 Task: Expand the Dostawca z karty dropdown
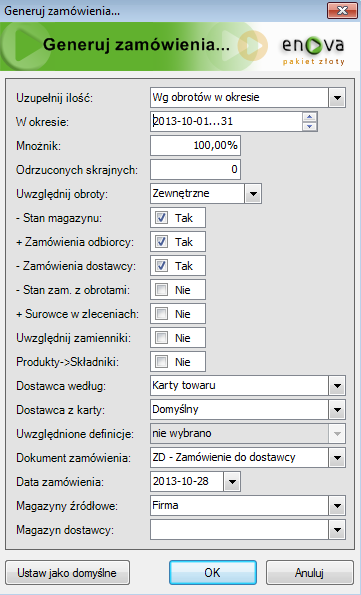(337, 410)
